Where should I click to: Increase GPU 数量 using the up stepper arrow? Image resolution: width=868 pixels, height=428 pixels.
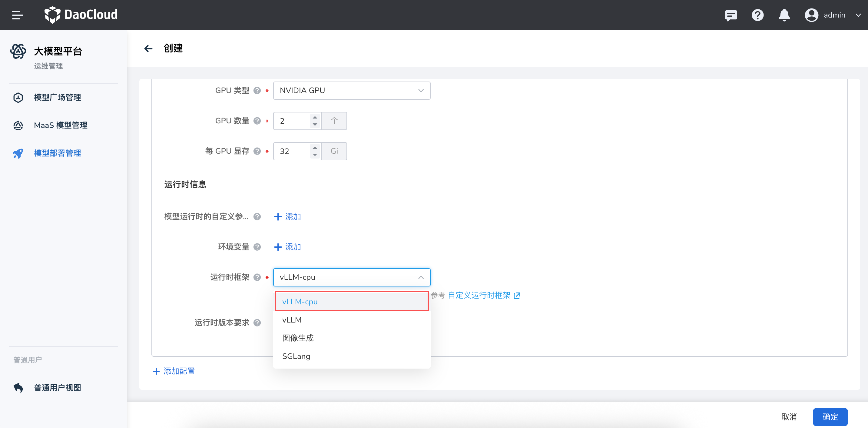314,117
